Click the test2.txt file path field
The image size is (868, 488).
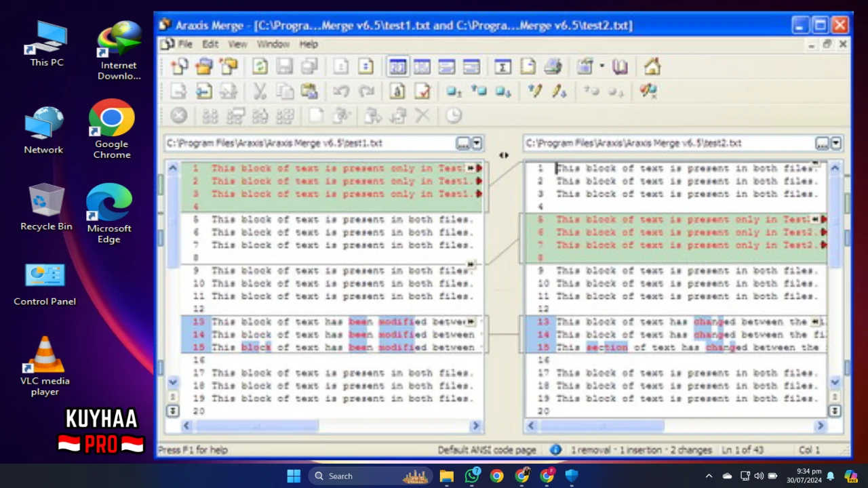click(x=669, y=143)
